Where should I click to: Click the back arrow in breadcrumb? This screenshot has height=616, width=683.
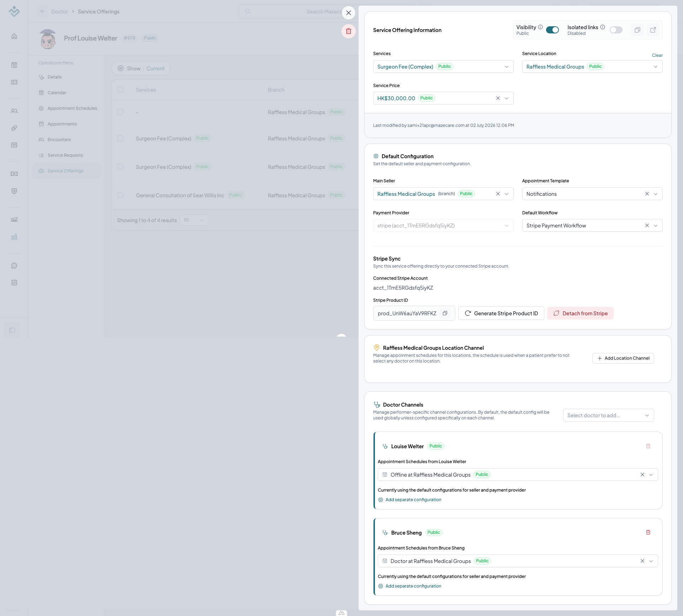pos(43,11)
